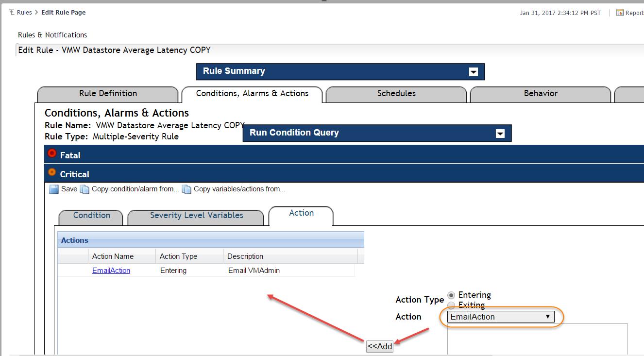Click the Copy variables/actions from icon
Image resolution: width=644 pixels, height=356 pixels.
point(186,189)
